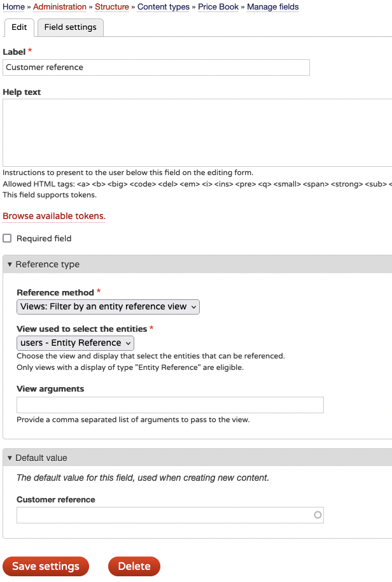Open the View used to select entities dropdown
The height and width of the screenshot is (582, 392).
pos(76,343)
